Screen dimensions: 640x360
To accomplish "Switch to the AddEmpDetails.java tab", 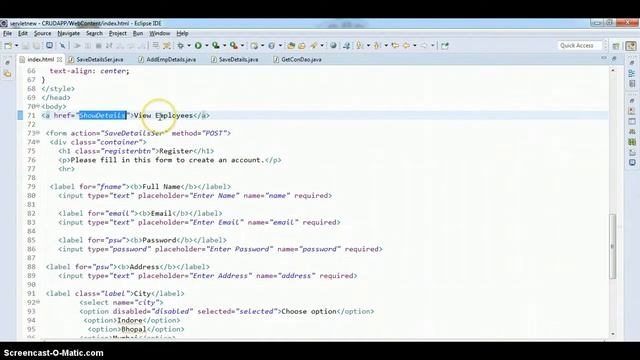I will (x=167, y=60).
